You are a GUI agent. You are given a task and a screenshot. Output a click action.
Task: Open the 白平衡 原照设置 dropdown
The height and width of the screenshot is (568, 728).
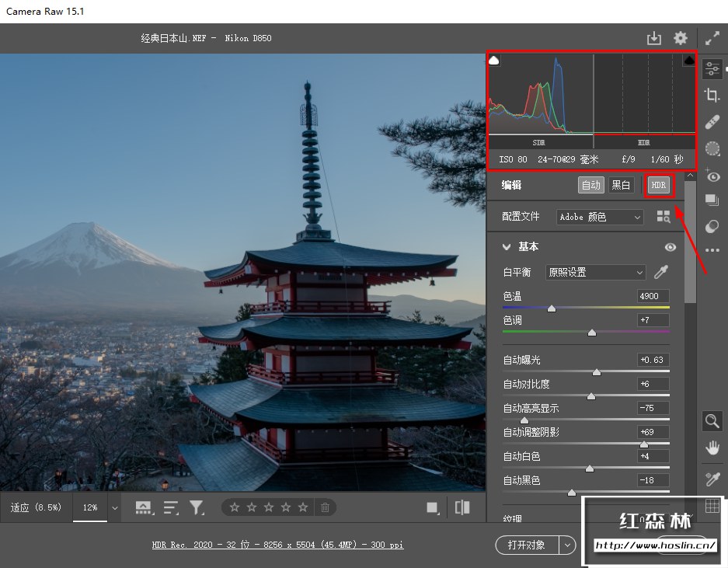pyautogui.click(x=595, y=272)
